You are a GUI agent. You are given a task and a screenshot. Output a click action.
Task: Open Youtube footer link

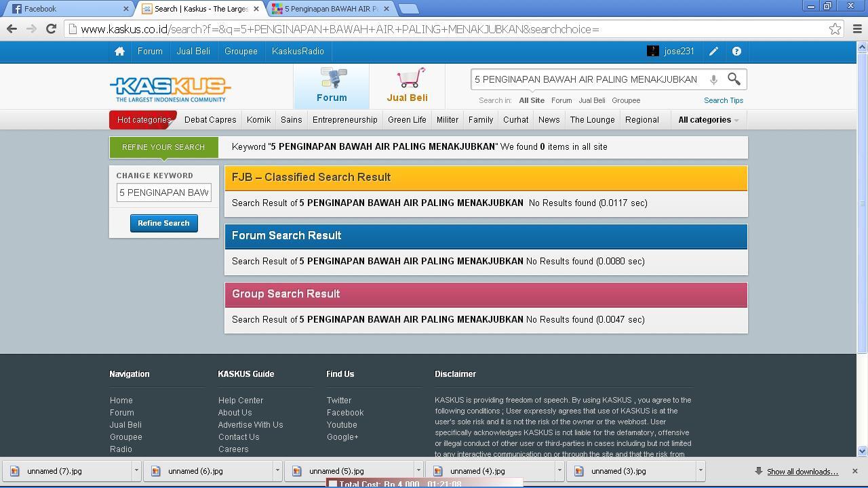pos(342,425)
